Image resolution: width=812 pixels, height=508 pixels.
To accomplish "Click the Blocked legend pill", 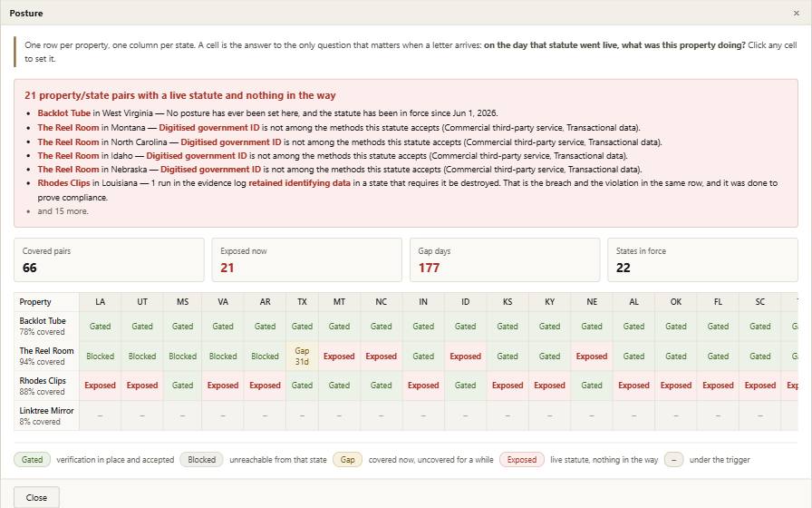I will [x=201, y=459].
